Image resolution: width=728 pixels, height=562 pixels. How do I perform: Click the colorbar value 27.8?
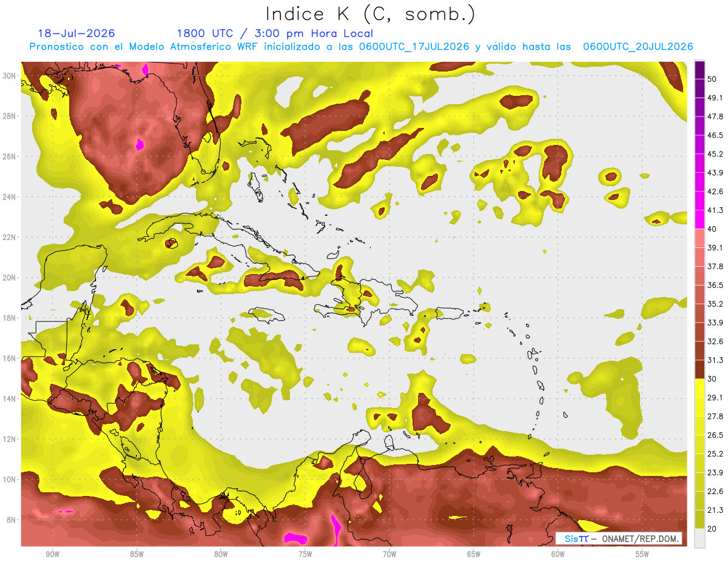click(715, 416)
